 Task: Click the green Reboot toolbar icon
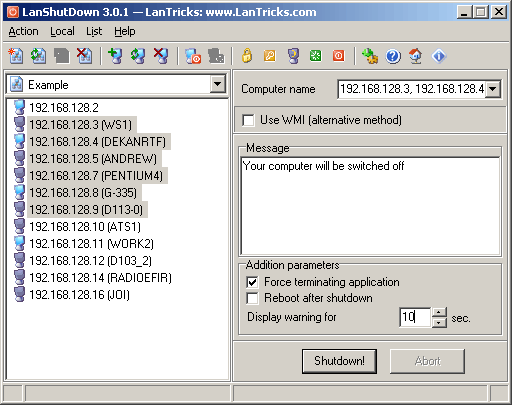[316, 56]
